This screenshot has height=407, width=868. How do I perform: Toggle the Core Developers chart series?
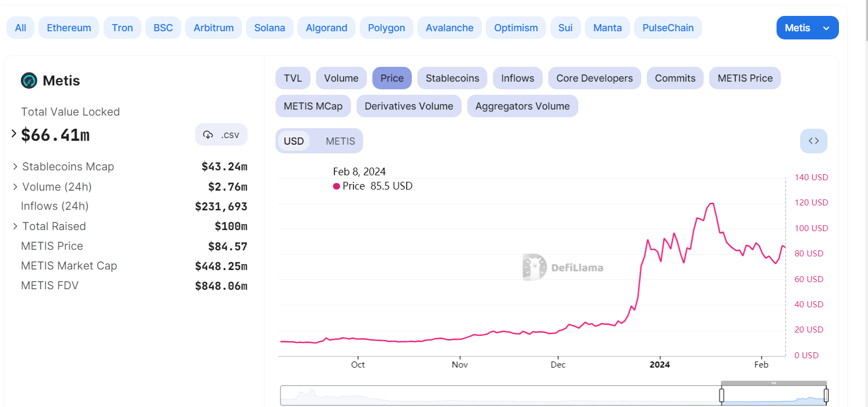(x=595, y=78)
